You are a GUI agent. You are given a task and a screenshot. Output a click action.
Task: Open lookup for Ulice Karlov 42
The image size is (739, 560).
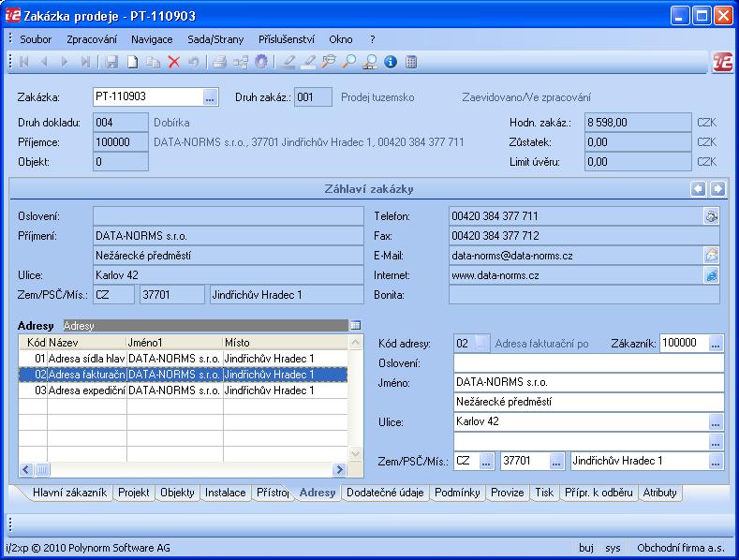716,421
